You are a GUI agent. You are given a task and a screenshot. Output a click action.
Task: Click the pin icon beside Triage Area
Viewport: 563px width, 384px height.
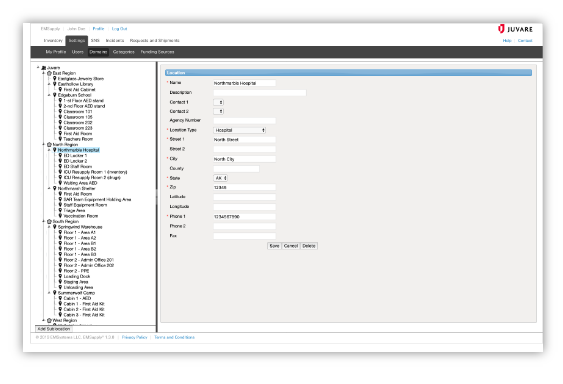[x=60, y=210]
